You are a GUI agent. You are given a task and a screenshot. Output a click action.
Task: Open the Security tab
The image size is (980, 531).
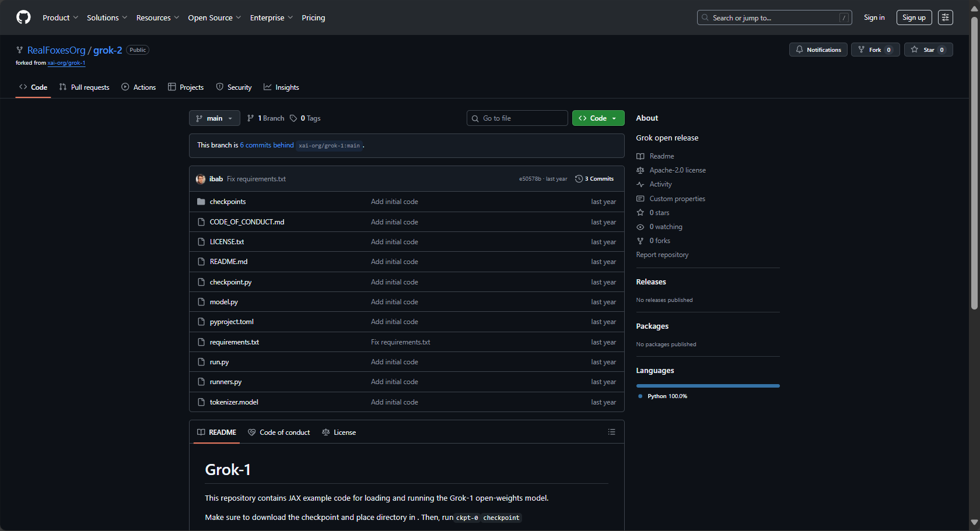pyautogui.click(x=233, y=87)
